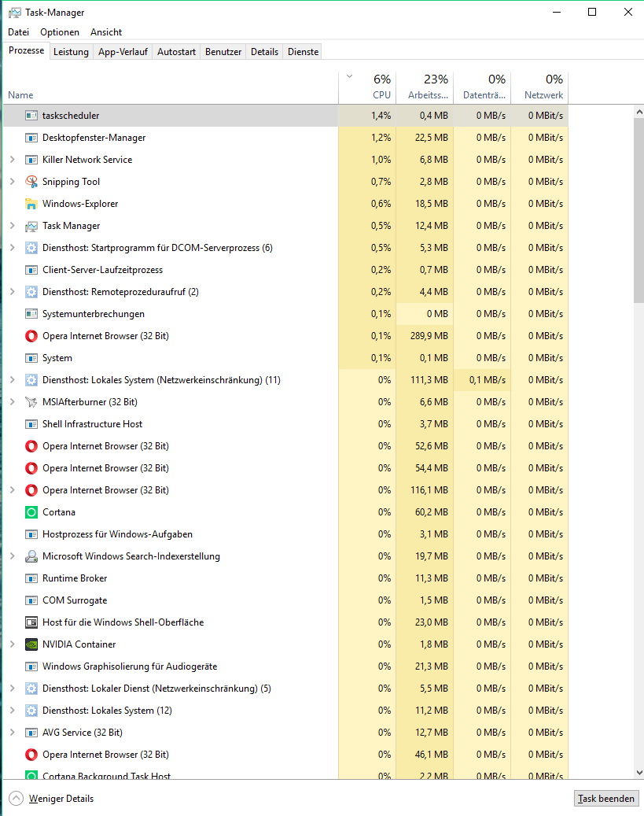
Task: Expand Diensthost Lokales System (Netzwerkeinschränkung) (11)
Action: 13,380
